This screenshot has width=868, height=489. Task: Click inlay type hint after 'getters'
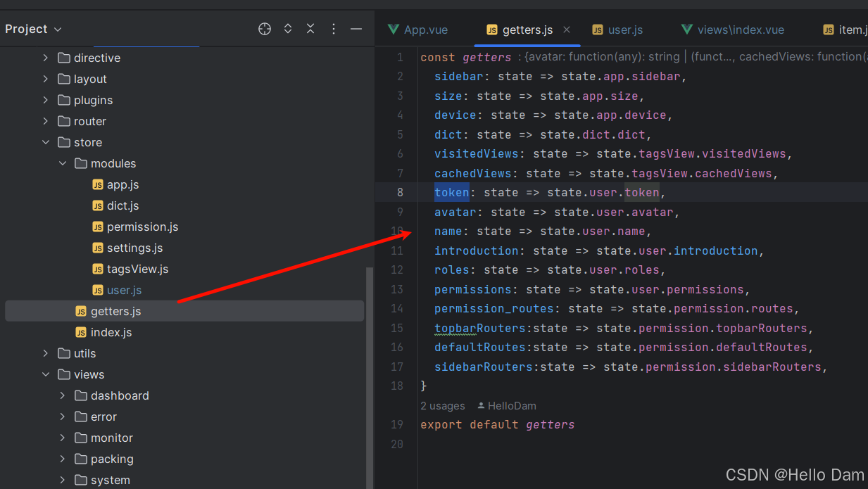692,57
